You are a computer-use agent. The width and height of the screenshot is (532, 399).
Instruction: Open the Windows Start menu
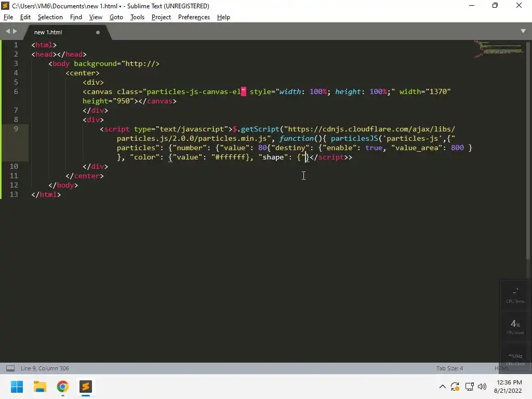(x=17, y=387)
